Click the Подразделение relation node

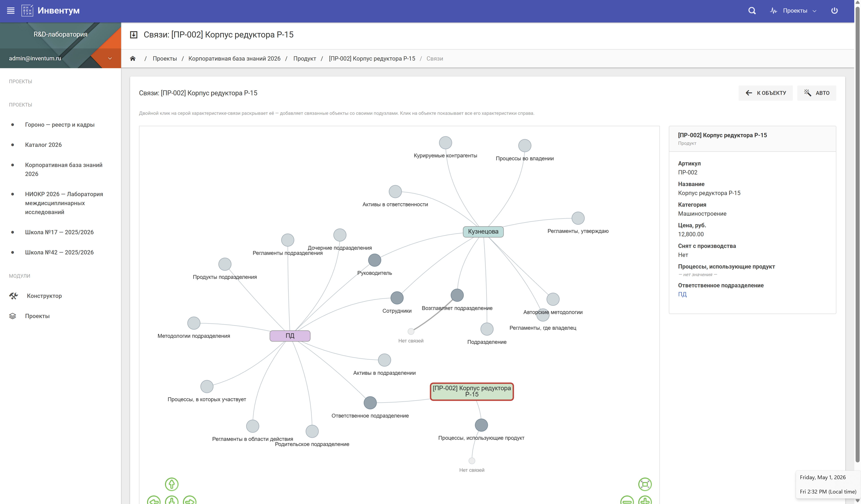[487, 329]
